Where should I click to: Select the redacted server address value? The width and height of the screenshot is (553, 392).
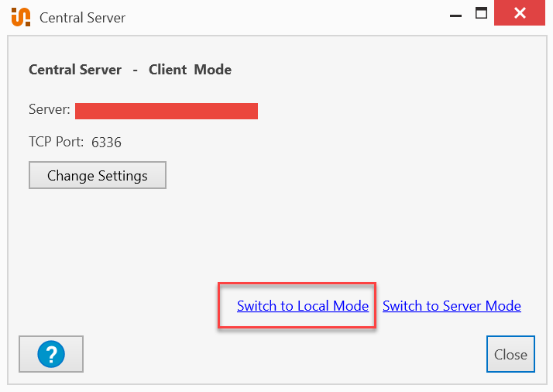(x=167, y=111)
